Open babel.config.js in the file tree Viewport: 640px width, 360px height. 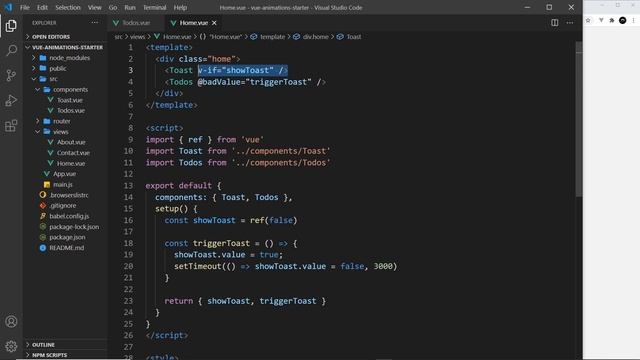[x=69, y=216]
